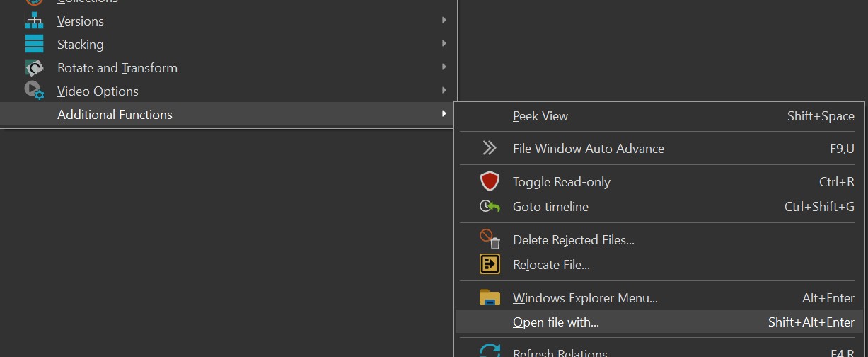
Task: Click the Shift+Space shortcut label
Action: tap(821, 116)
